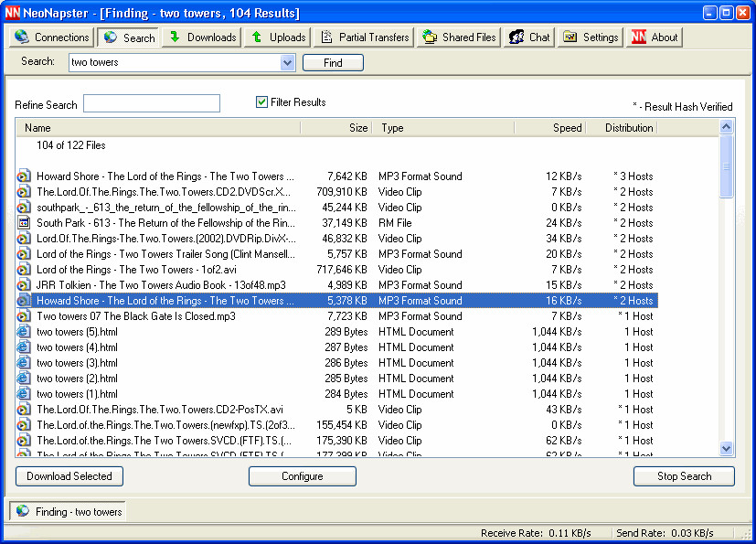756x544 pixels.
Task: Select Lord of the Rings - The Two Towers - 1of2.avi
Action: 136,269
